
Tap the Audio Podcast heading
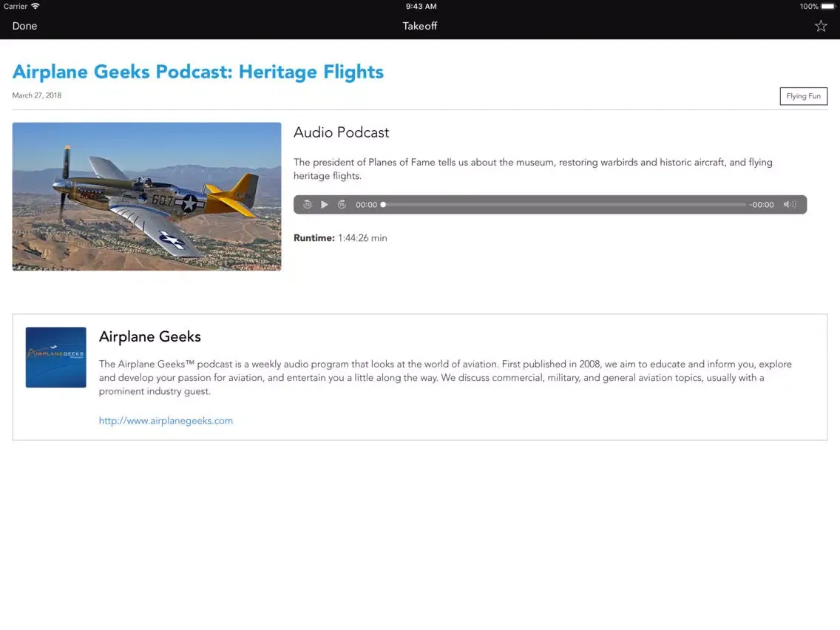(342, 132)
